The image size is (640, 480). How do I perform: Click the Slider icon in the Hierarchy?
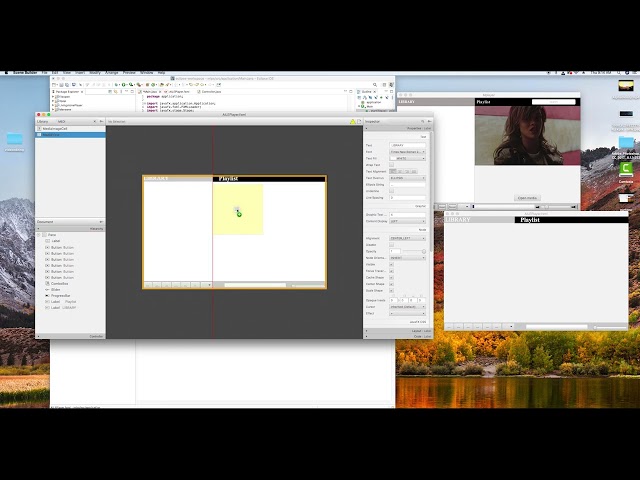pos(47,289)
